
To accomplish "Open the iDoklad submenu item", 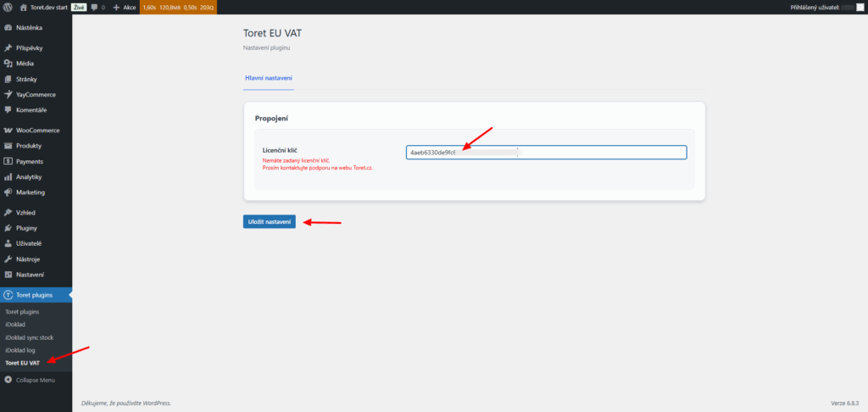I will point(15,325).
